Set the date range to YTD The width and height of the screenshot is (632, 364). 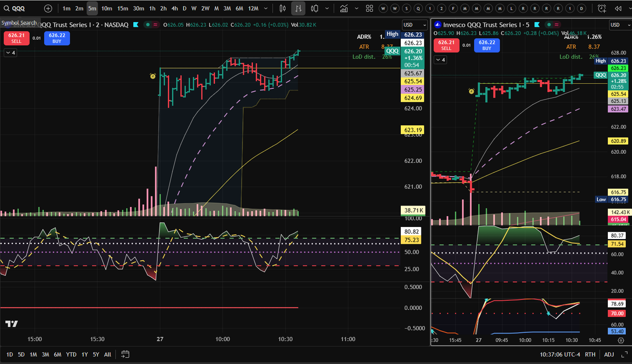71,355
